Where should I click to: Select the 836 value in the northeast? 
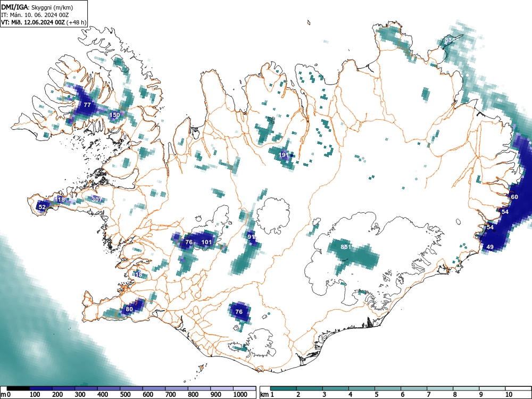pyautogui.click(x=450, y=40)
